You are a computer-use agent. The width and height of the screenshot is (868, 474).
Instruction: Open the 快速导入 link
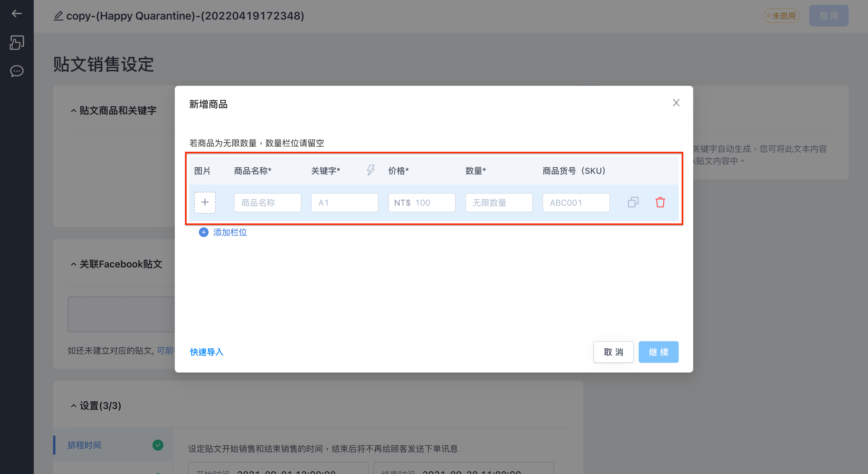coord(206,352)
